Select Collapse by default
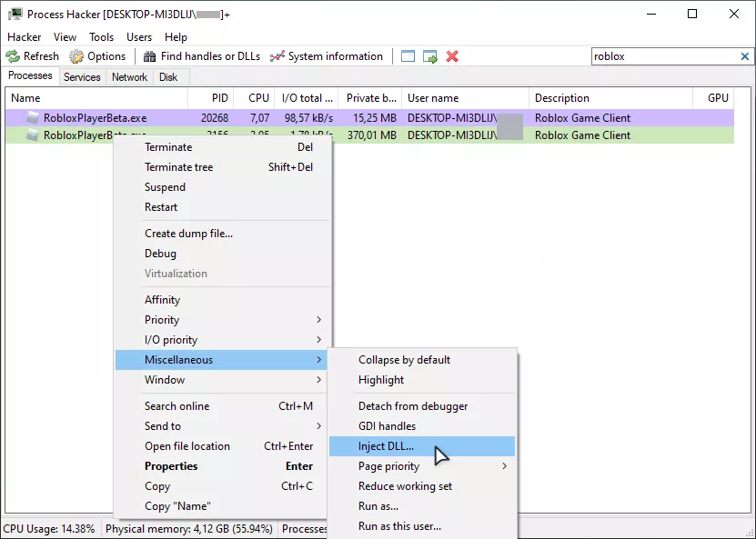This screenshot has height=539, width=756. click(422, 360)
